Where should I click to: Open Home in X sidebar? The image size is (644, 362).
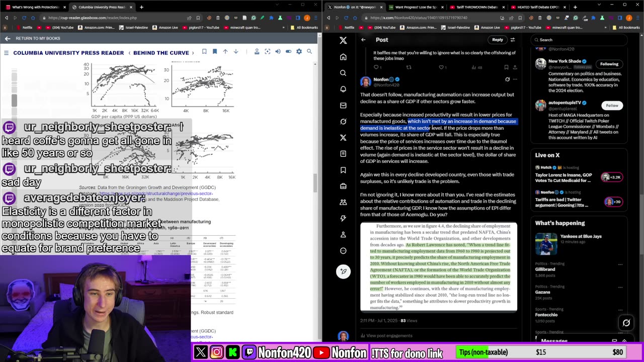coord(343,57)
